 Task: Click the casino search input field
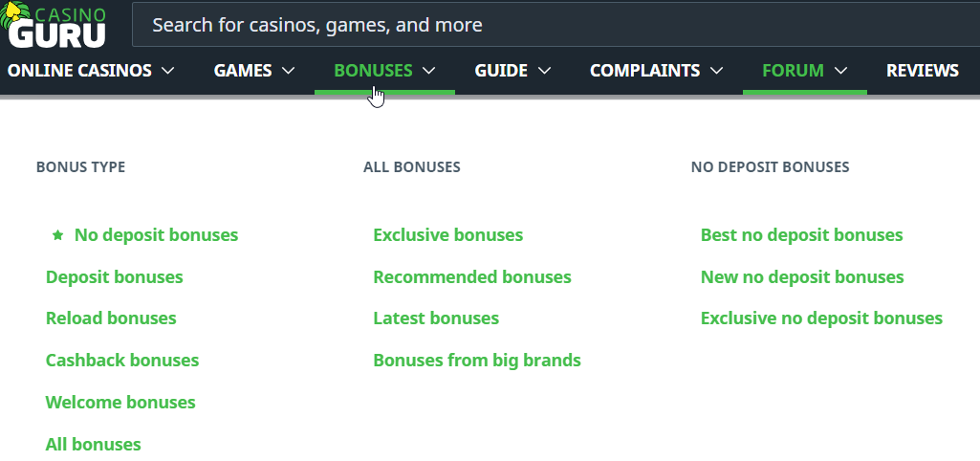click(555, 25)
